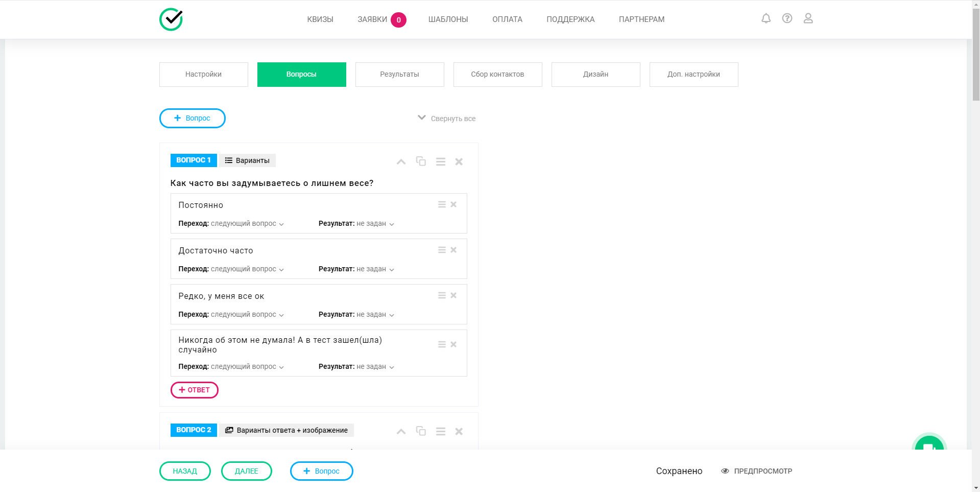Open ПРЕДПРОСМОТР preview link
The width and height of the screenshot is (980, 492).
(757, 471)
